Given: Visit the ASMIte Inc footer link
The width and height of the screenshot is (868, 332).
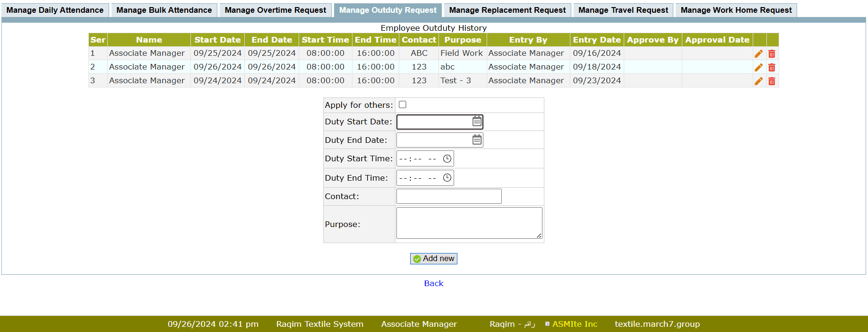Looking at the screenshot, I should pos(575,324).
